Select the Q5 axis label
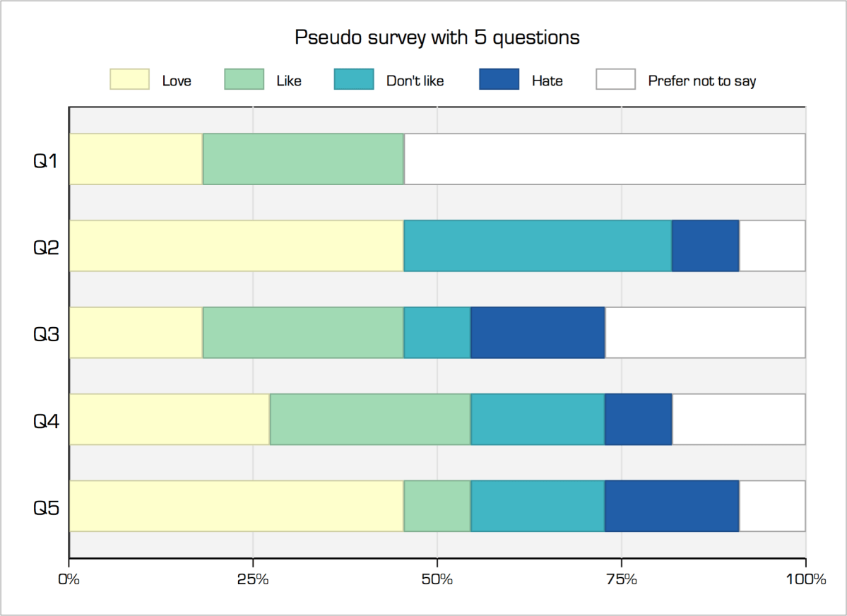Screen dimensions: 847x616 45,507
